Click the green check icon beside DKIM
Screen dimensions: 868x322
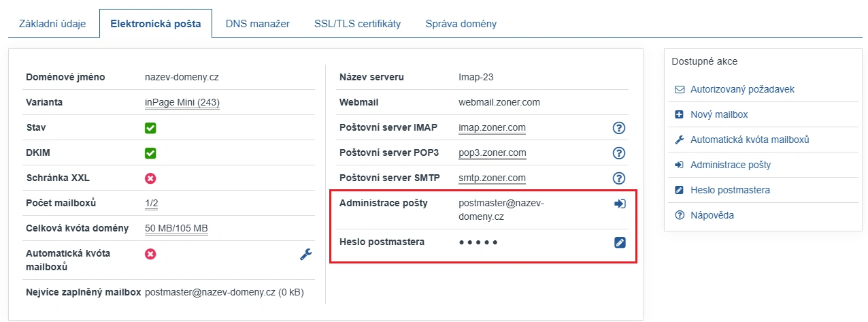coord(150,153)
